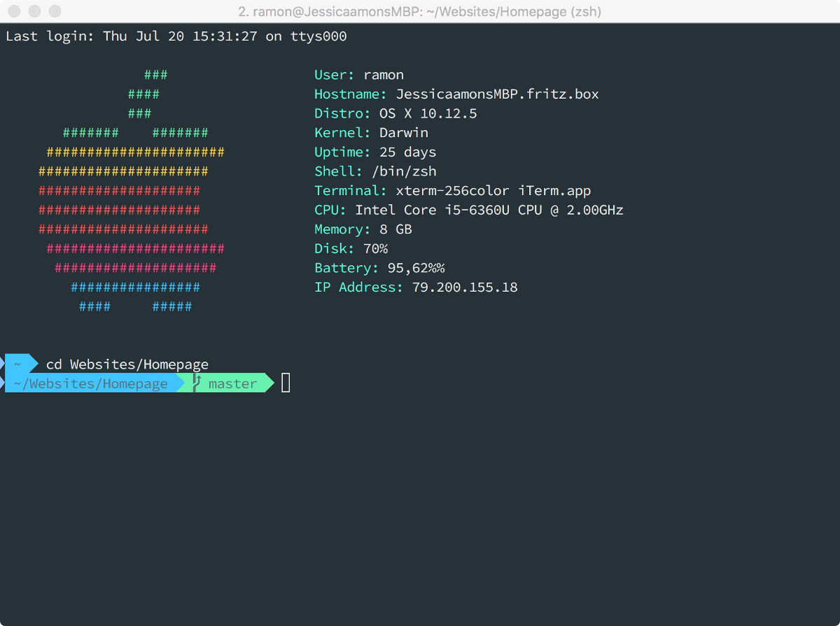The width and height of the screenshot is (840, 626).
Task: Click the 'Uptime:' label
Action: click(x=342, y=152)
